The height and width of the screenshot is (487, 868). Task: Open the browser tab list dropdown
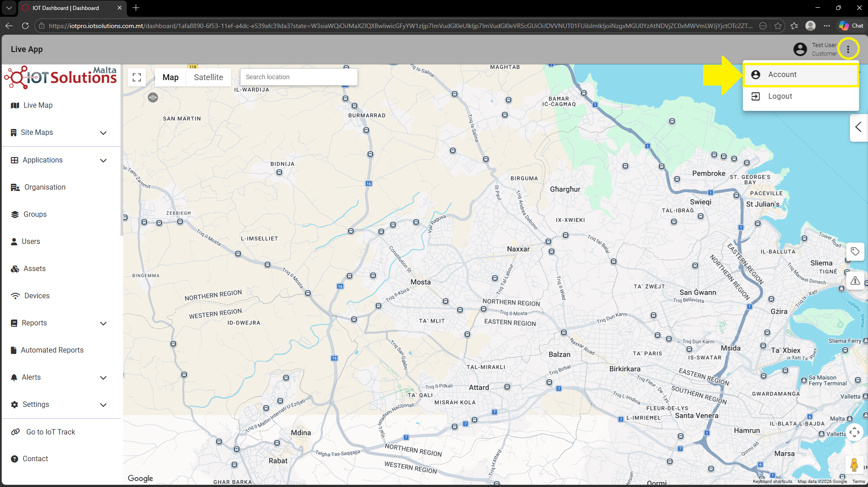click(9, 8)
